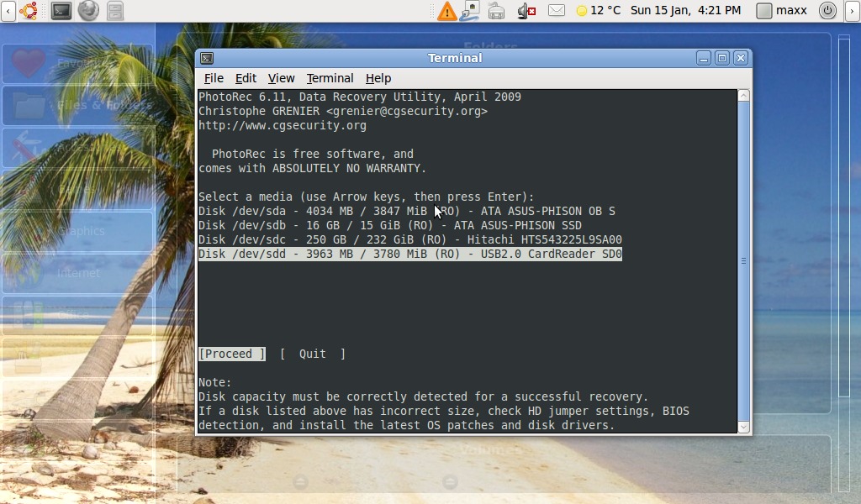Open the View menu in Terminal
The image size is (861, 504).
[x=281, y=78]
